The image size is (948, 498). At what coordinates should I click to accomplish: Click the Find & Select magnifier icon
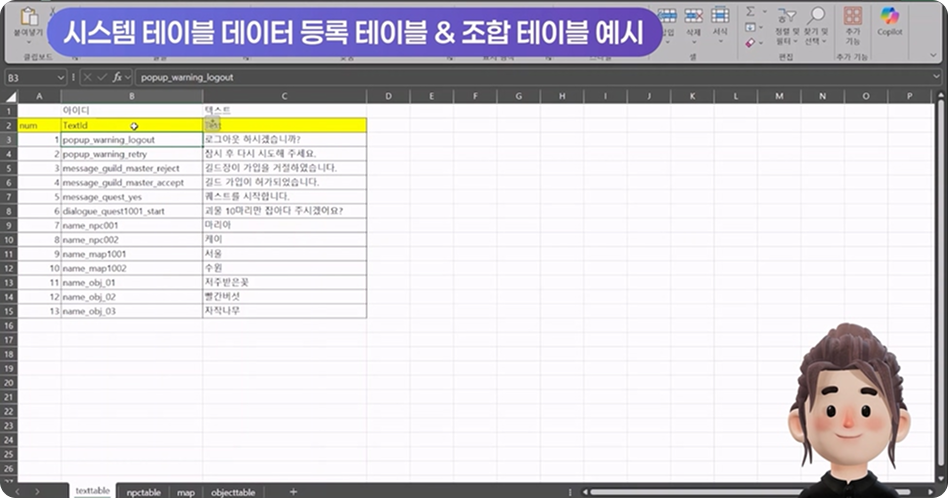point(817,16)
